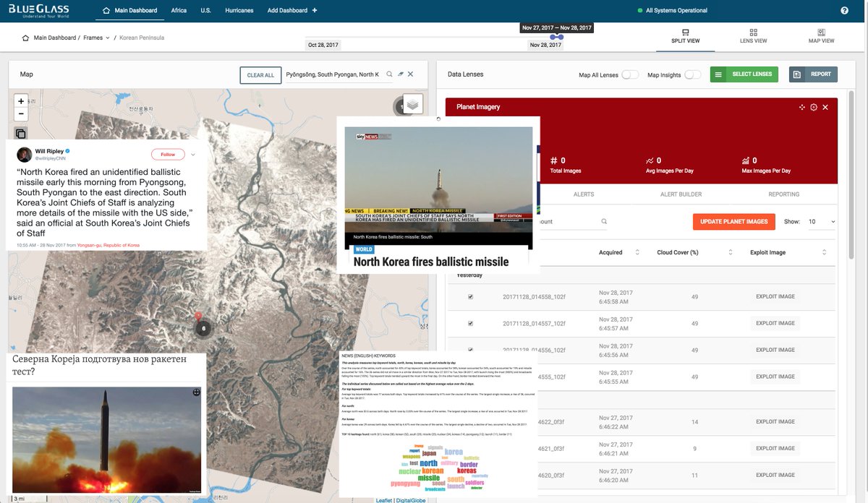The image size is (868, 503).
Task: Open the Main Dashboard tab
Action: click(129, 11)
